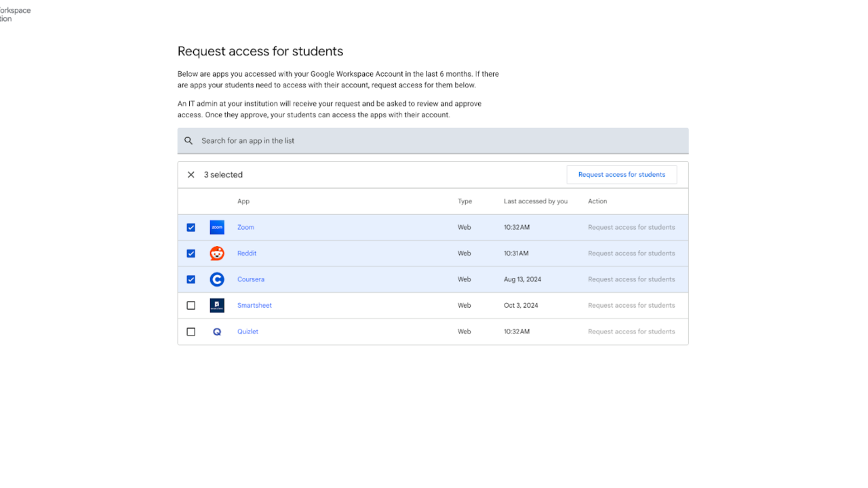Click the Zoom app icon
Image resolution: width=868 pixels, height=488 pixels.
217,228
